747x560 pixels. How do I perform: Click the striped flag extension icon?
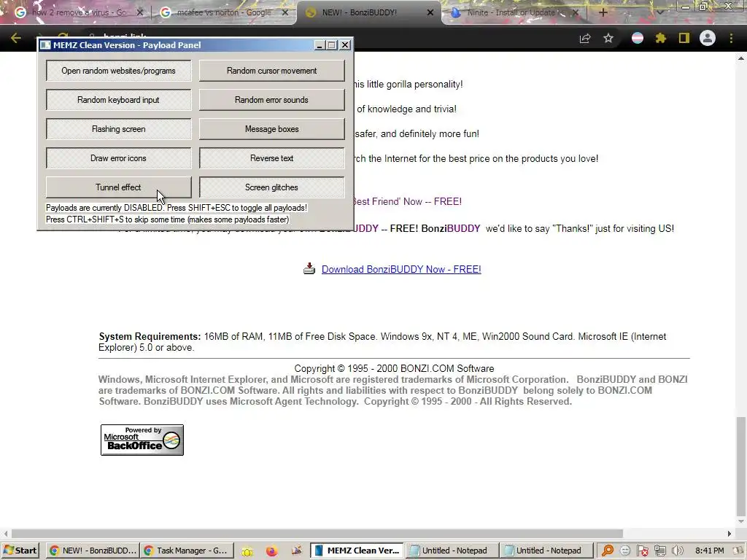point(638,38)
